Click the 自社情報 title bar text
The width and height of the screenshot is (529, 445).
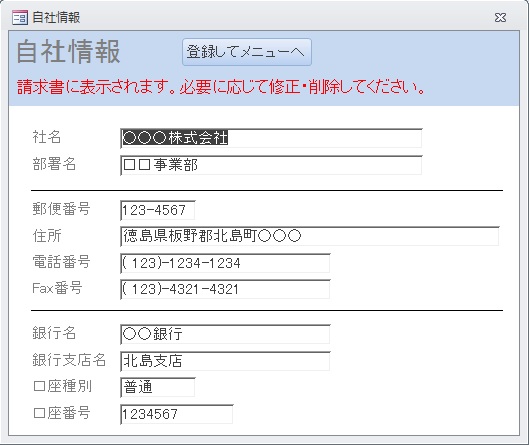click(56, 18)
